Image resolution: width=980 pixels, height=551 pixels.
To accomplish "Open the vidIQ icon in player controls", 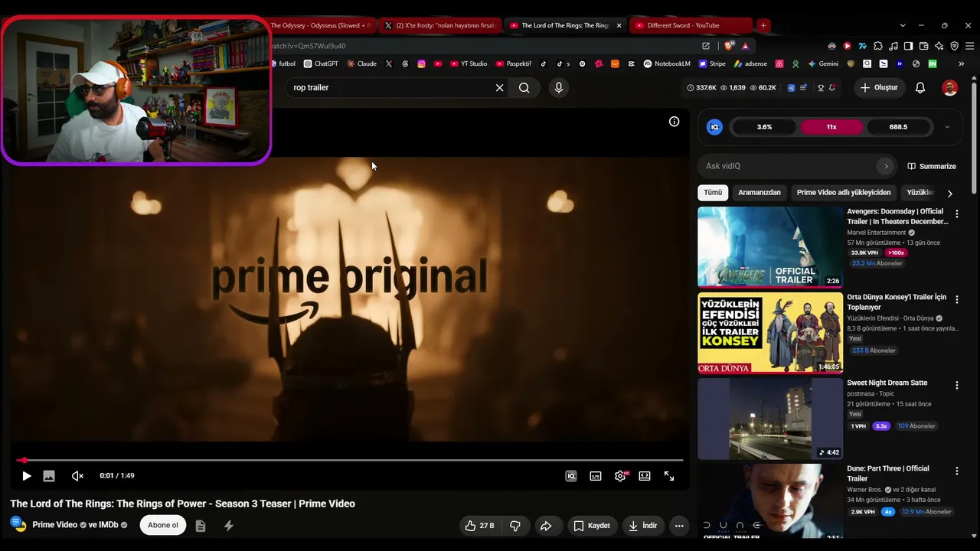I will point(570,476).
